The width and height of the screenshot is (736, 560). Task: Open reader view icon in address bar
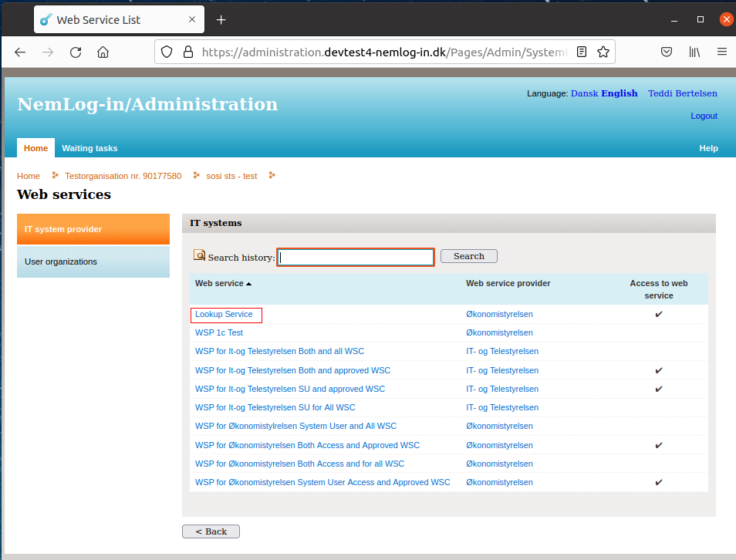point(582,52)
